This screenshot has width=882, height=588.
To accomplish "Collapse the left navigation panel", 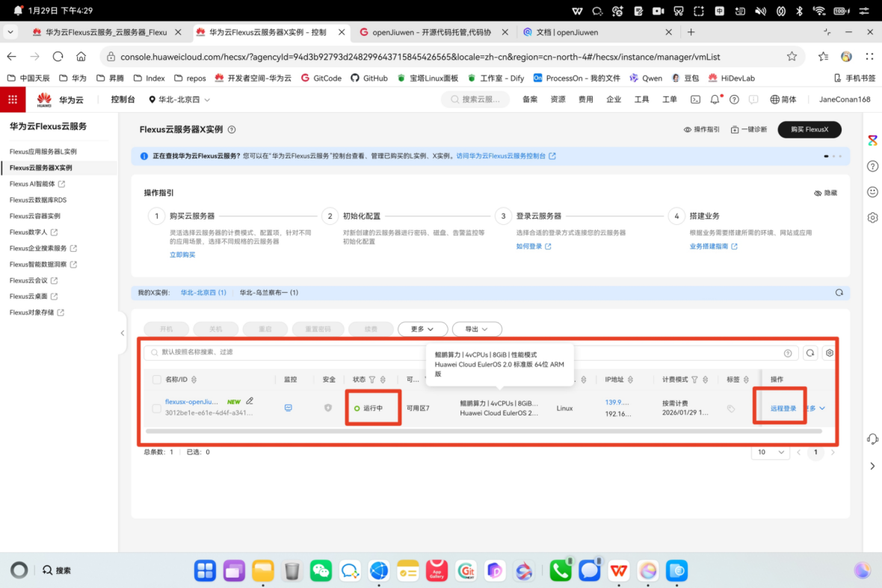I will pos(122,332).
